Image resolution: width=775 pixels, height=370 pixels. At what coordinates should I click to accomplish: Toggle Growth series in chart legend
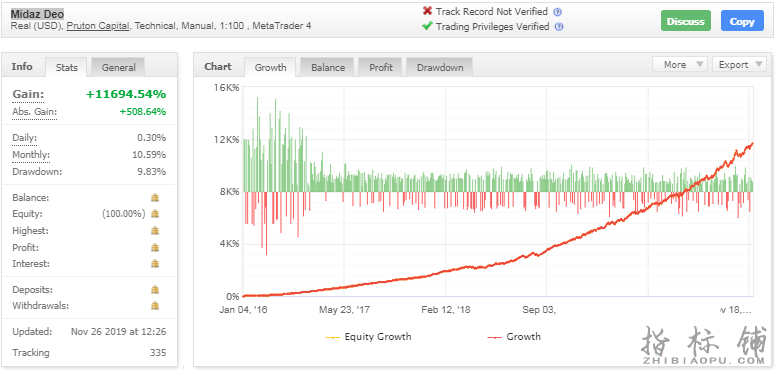click(514, 337)
